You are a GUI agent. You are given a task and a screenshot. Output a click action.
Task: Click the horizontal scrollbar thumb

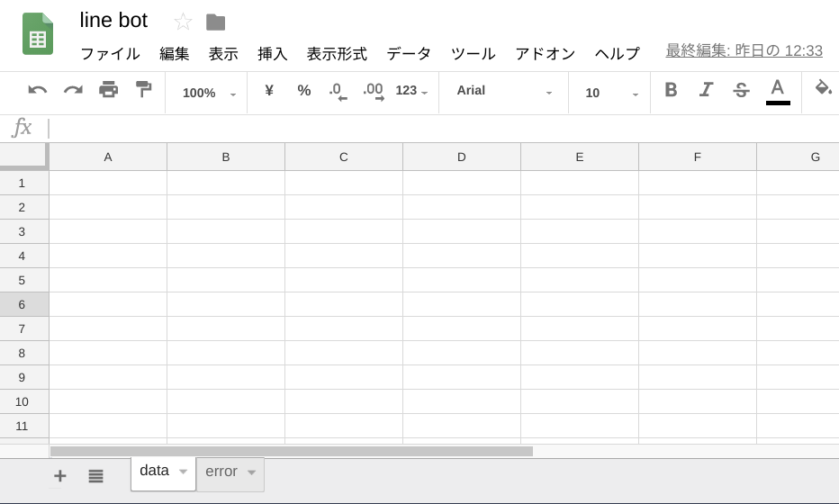point(292,452)
